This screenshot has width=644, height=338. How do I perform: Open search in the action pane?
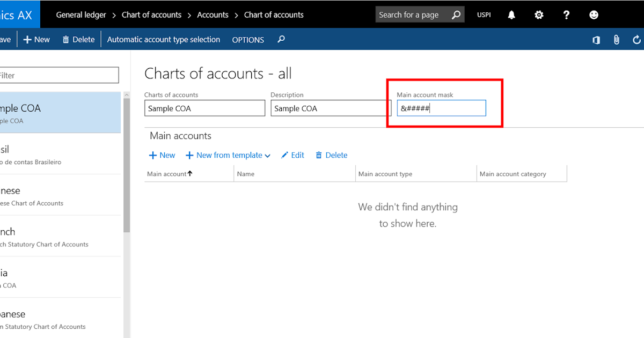(281, 39)
